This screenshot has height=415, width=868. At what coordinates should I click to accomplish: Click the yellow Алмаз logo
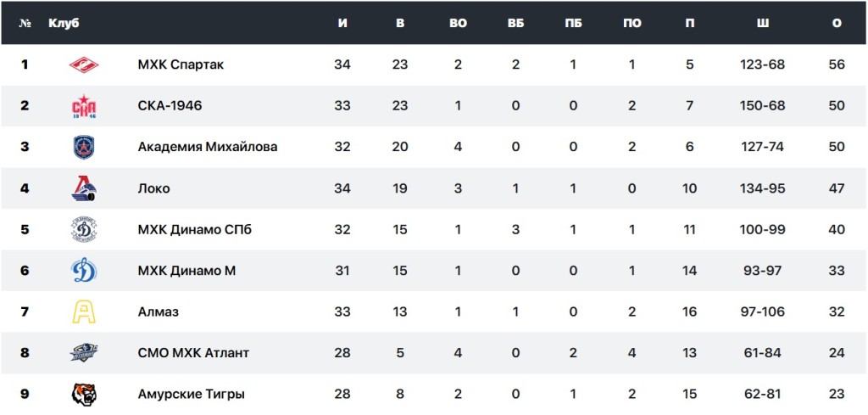(x=84, y=311)
